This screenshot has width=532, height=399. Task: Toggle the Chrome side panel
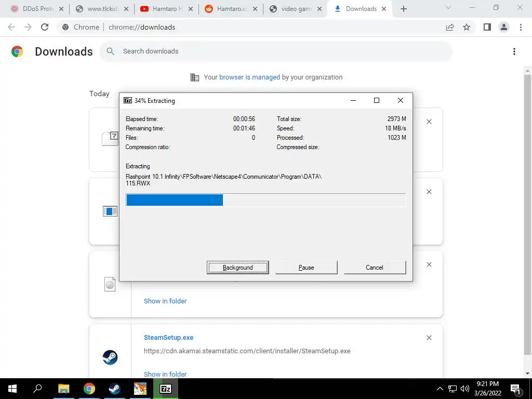click(487, 27)
